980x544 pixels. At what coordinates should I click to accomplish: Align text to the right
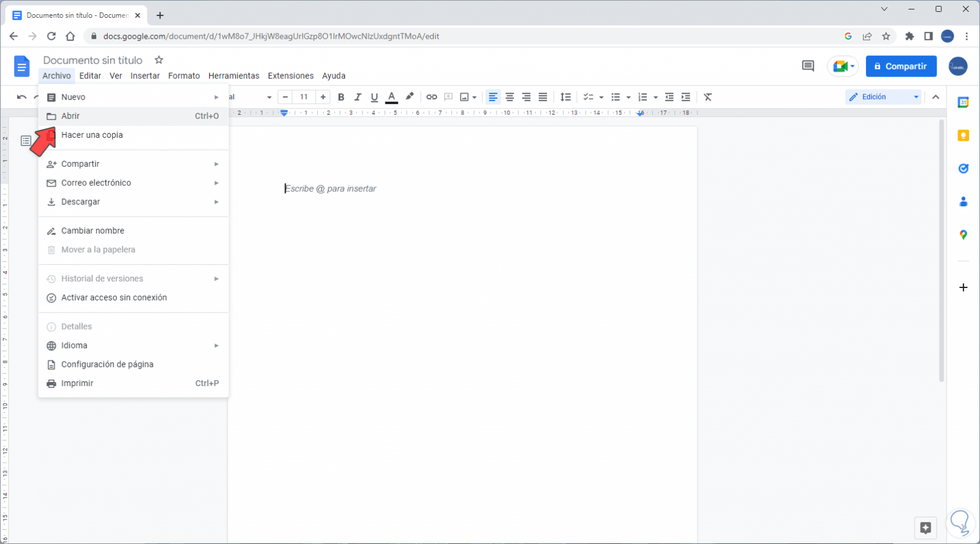526,97
